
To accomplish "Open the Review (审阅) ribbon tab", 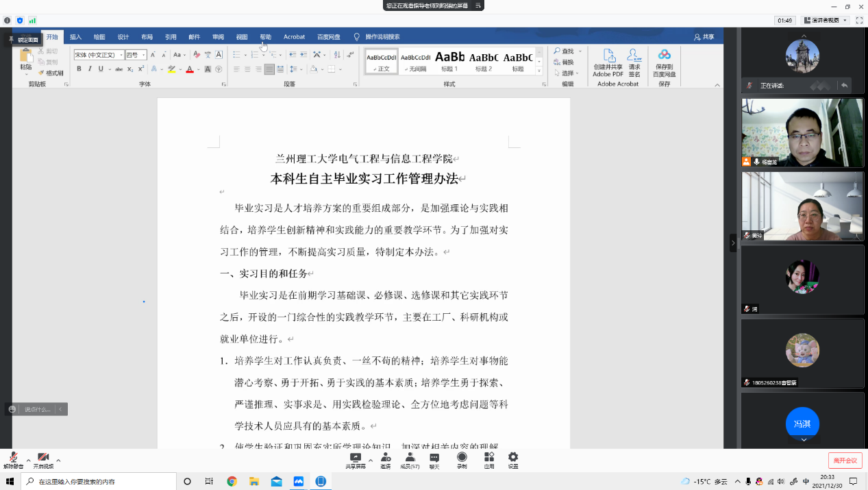I will [218, 37].
